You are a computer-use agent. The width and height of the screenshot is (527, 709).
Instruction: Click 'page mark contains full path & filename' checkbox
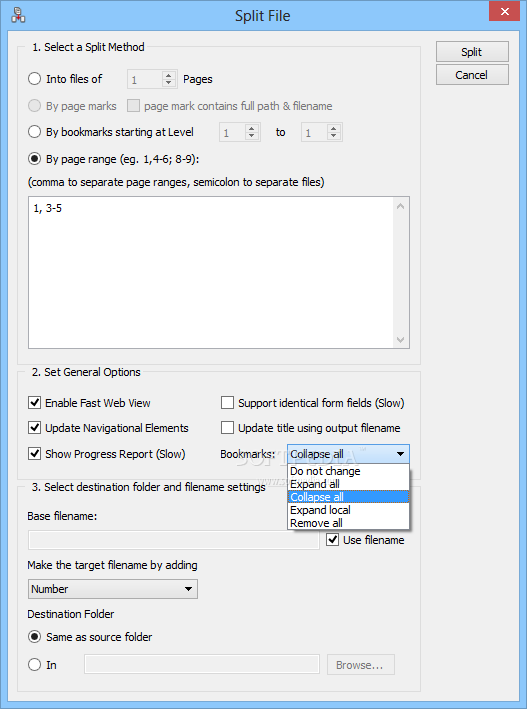coord(133,106)
